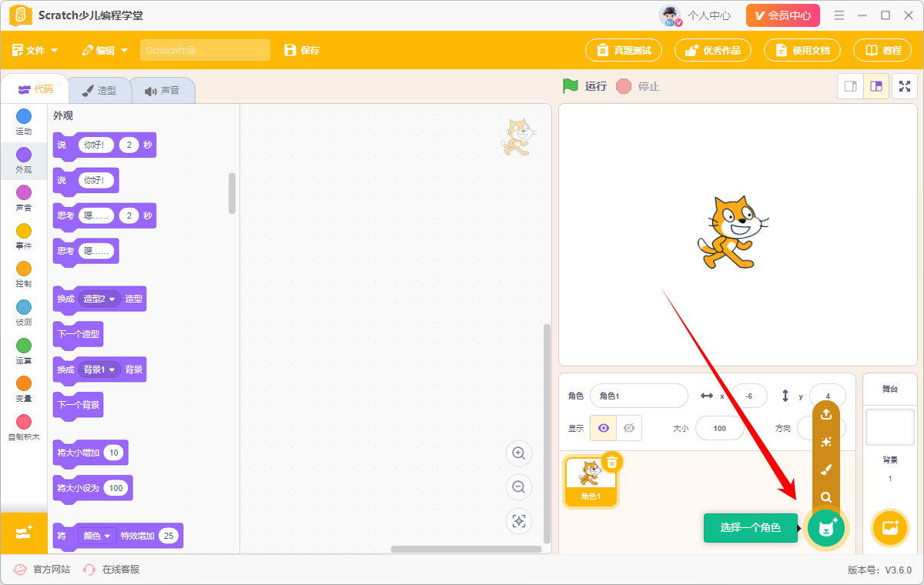
Task: Open 背景1 dropdown in backdrop block
Action: coord(100,369)
